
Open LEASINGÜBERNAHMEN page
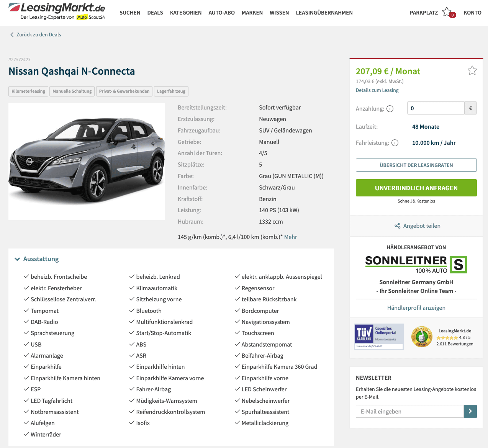[324, 13]
